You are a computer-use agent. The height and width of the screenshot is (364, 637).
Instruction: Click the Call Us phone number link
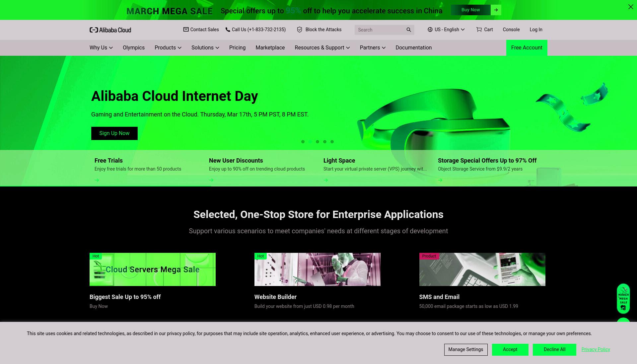coord(259,30)
